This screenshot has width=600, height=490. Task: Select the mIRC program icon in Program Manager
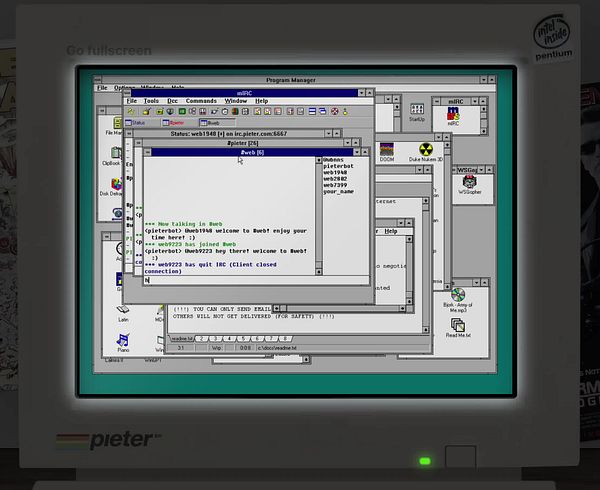click(453, 117)
